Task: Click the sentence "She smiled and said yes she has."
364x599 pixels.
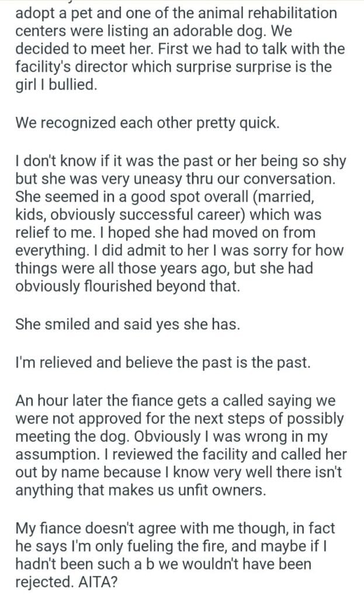Action: (x=127, y=325)
